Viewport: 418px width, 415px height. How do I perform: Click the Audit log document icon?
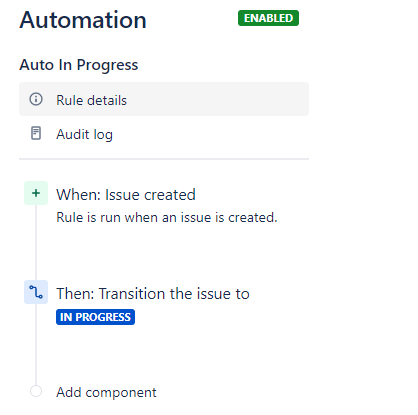36,133
